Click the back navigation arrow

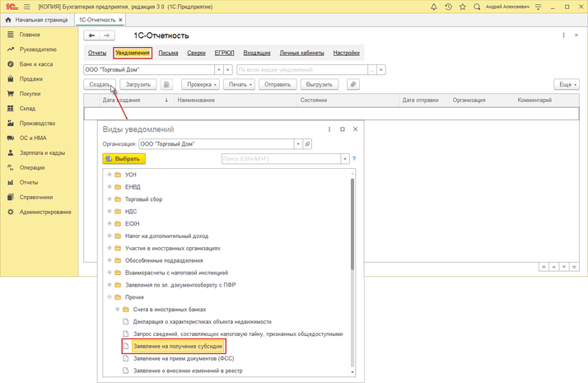[92, 36]
